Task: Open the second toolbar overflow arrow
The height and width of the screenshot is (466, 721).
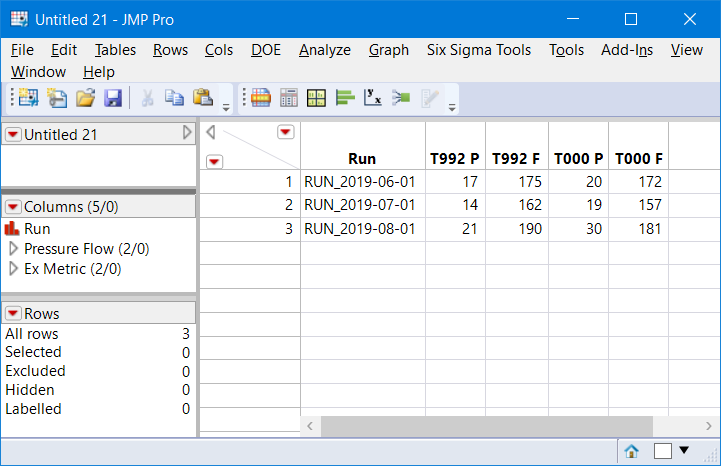Action: 452,108
